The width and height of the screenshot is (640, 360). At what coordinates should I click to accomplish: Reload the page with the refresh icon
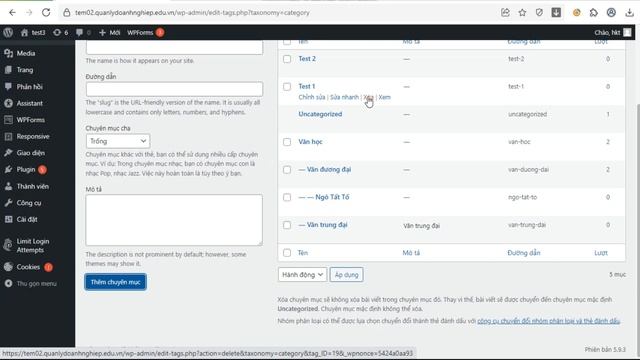(x=46, y=13)
